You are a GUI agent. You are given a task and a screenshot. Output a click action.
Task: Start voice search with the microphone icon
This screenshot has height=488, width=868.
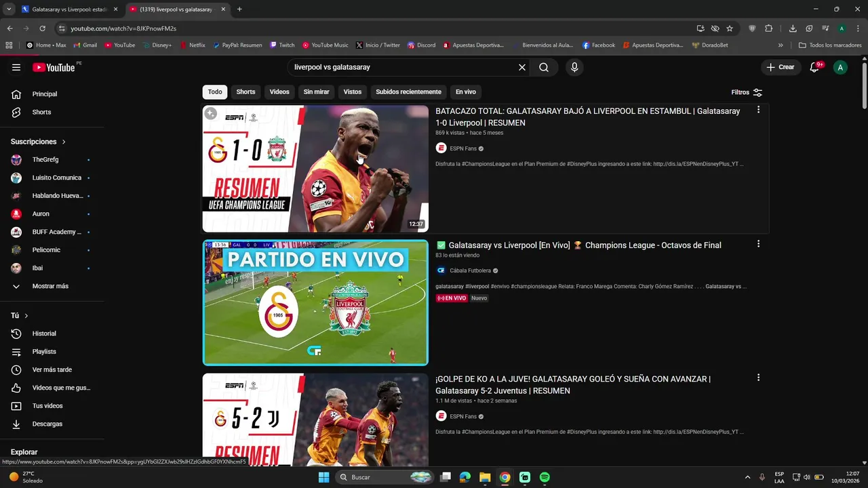[574, 67]
